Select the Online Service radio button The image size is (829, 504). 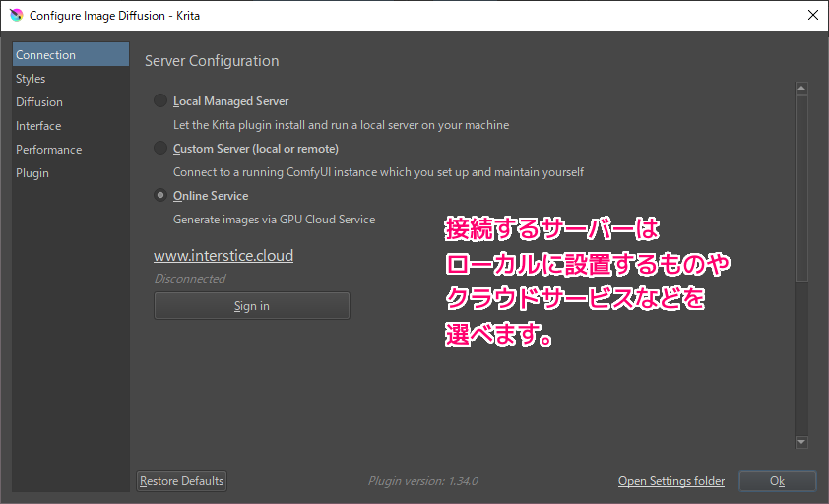pyautogui.click(x=160, y=195)
